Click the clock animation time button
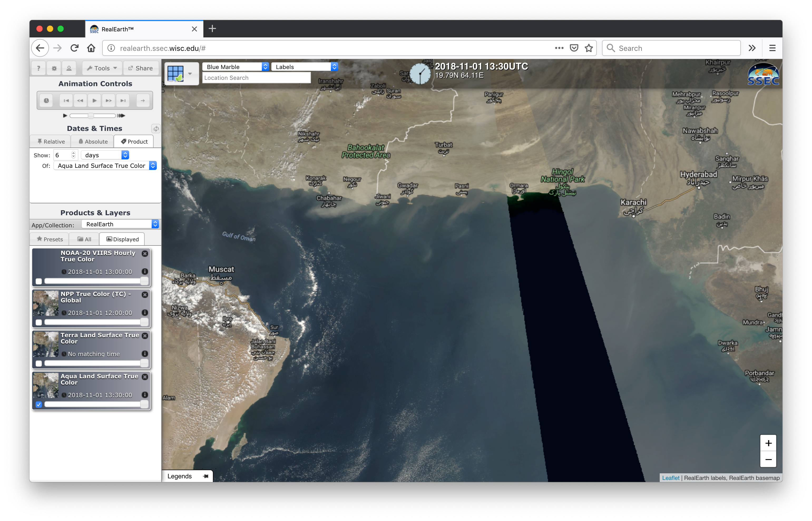The height and width of the screenshot is (521, 812). click(x=46, y=100)
